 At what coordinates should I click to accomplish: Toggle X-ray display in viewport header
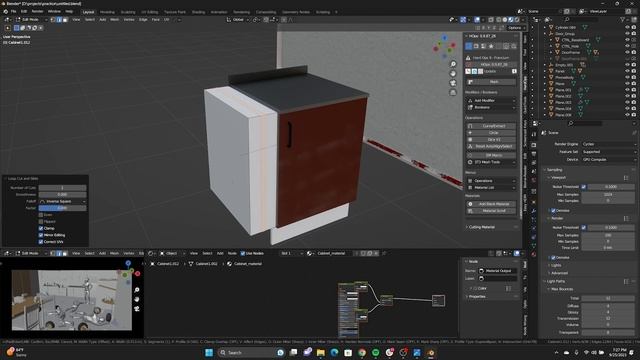(491, 20)
